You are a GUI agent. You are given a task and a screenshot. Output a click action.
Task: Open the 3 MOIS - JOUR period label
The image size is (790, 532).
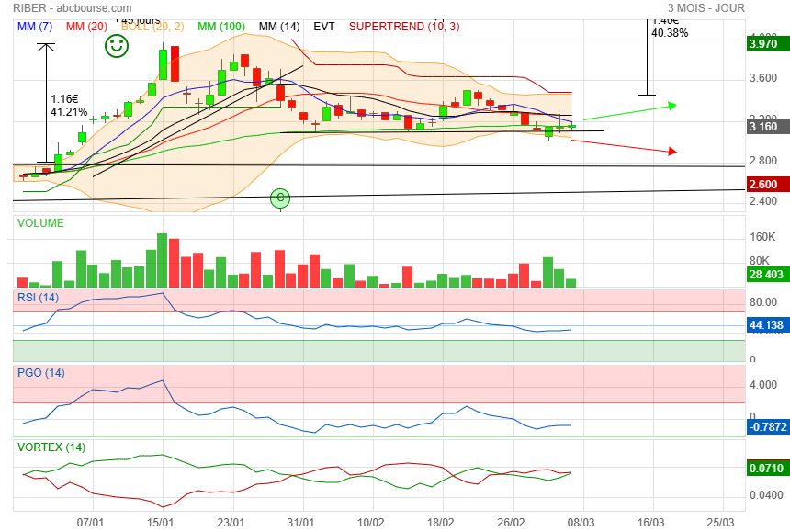706,8
